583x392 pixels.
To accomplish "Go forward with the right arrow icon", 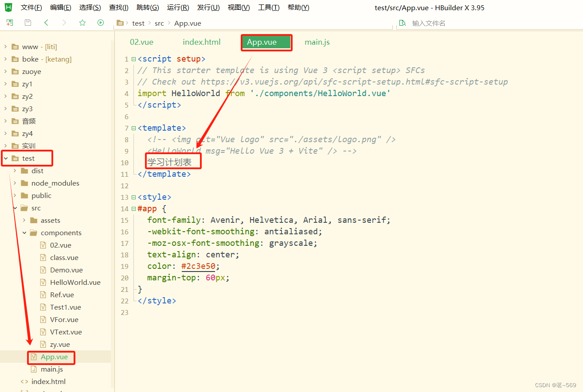I will tap(64, 23).
